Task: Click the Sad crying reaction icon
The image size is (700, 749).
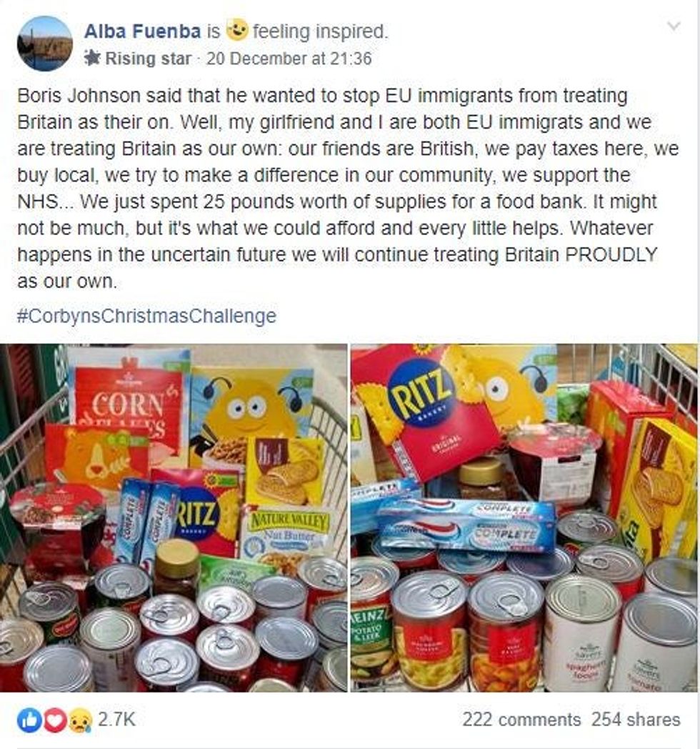Action: click(x=81, y=720)
